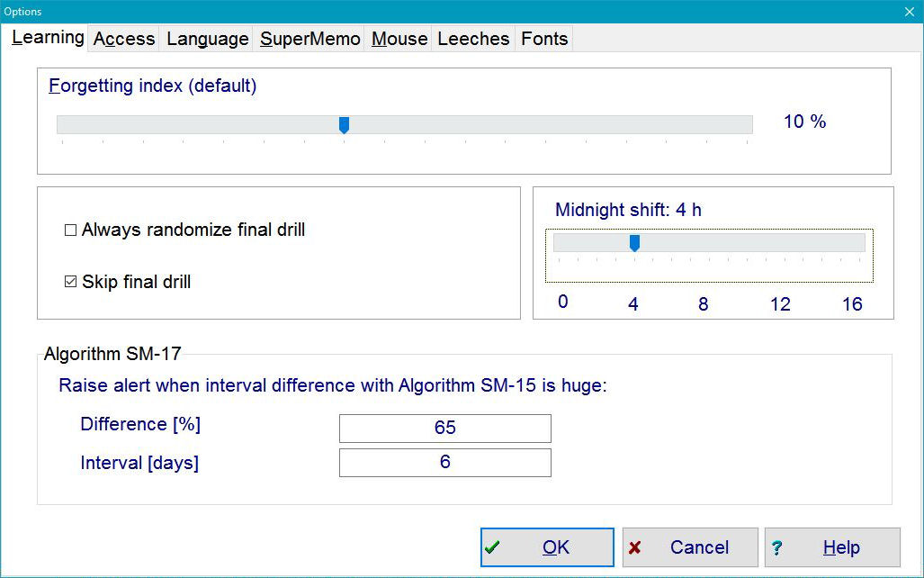The image size is (924, 578).
Task: Focus the Difference [%] input field
Action: point(444,429)
